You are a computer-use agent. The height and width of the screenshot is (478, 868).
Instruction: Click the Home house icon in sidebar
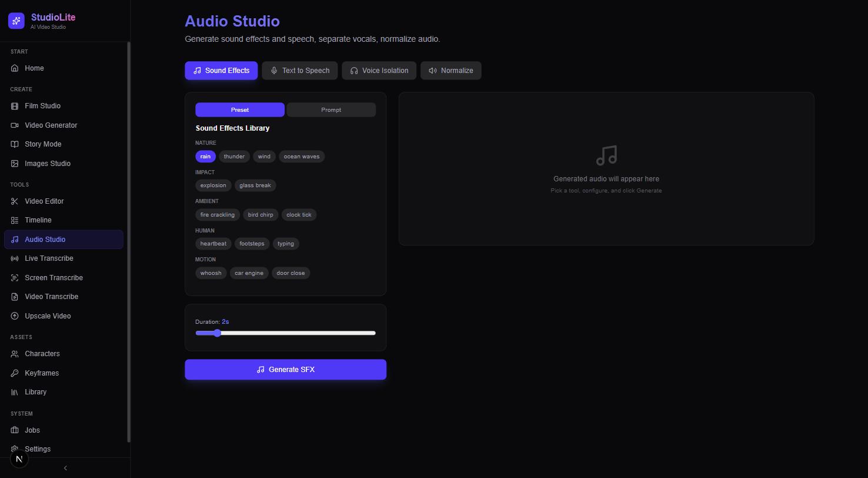click(15, 68)
